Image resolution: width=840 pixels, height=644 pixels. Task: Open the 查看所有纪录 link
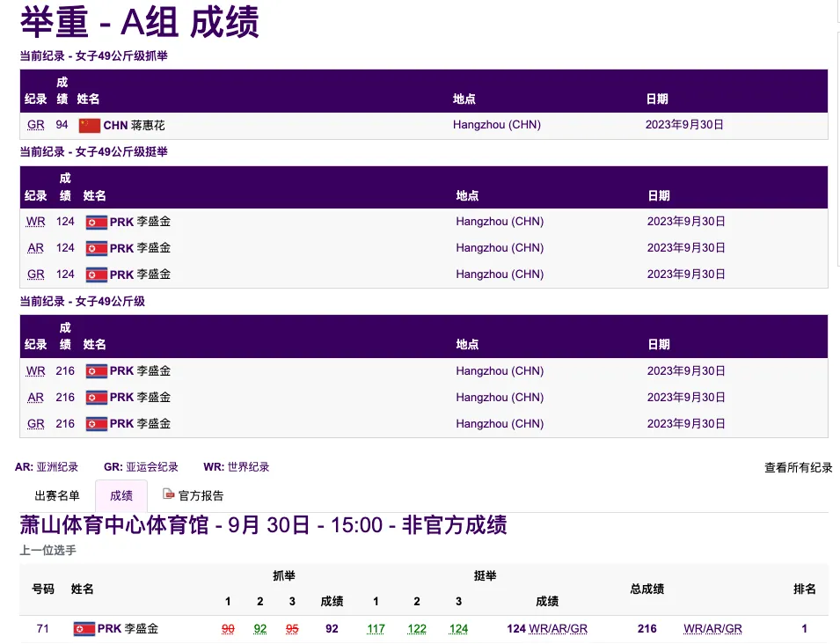pyautogui.click(x=798, y=468)
